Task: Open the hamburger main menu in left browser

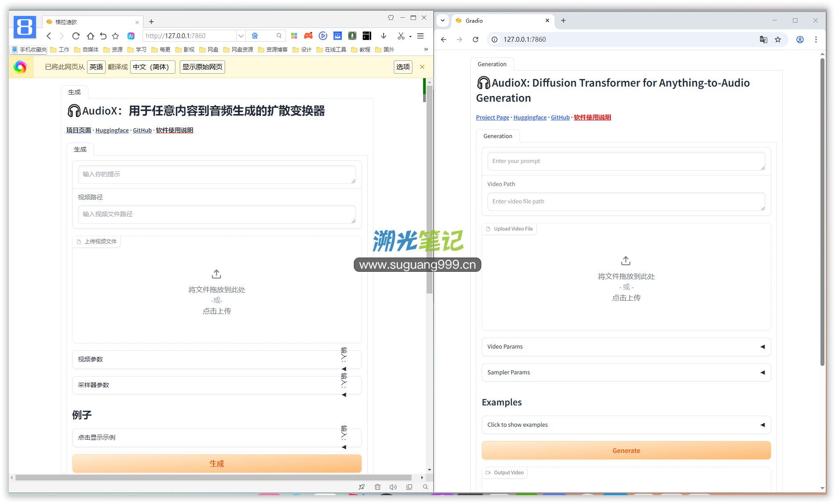Action: point(420,36)
